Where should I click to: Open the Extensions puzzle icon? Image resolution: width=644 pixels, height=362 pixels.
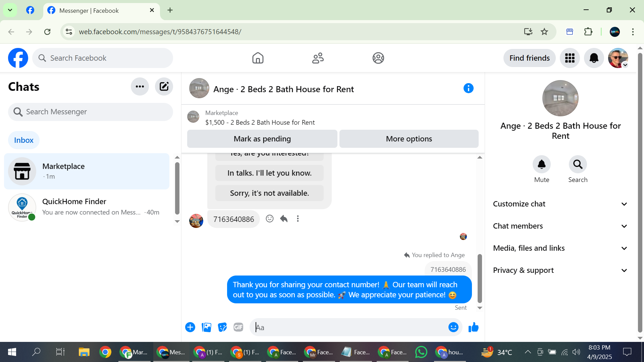click(588, 32)
